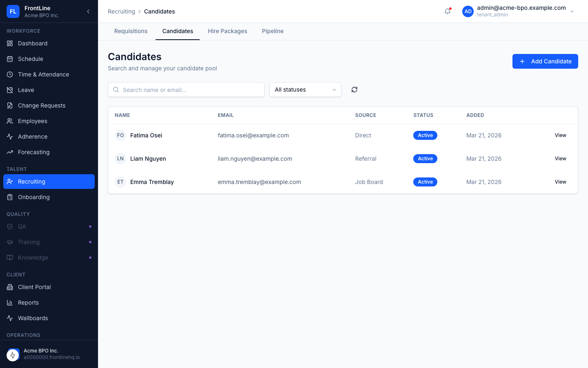The height and width of the screenshot is (368, 588).
Task: View Emma Tremblay's candidate details
Action: [560, 182]
